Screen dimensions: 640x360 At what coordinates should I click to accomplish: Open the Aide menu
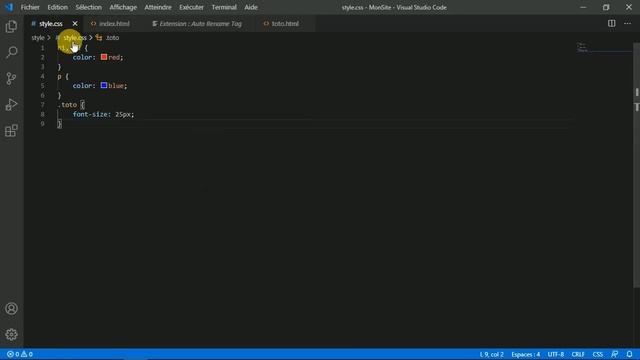pyautogui.click(x=251, y=7)
